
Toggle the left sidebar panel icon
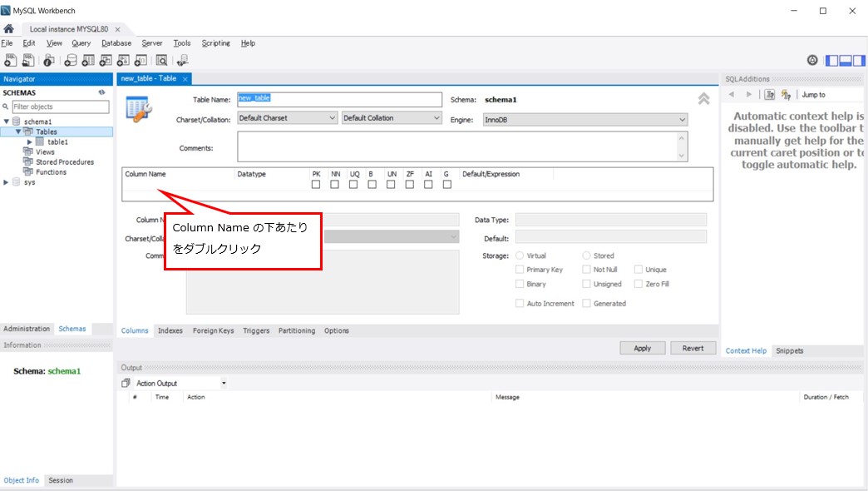coord(831,61)
